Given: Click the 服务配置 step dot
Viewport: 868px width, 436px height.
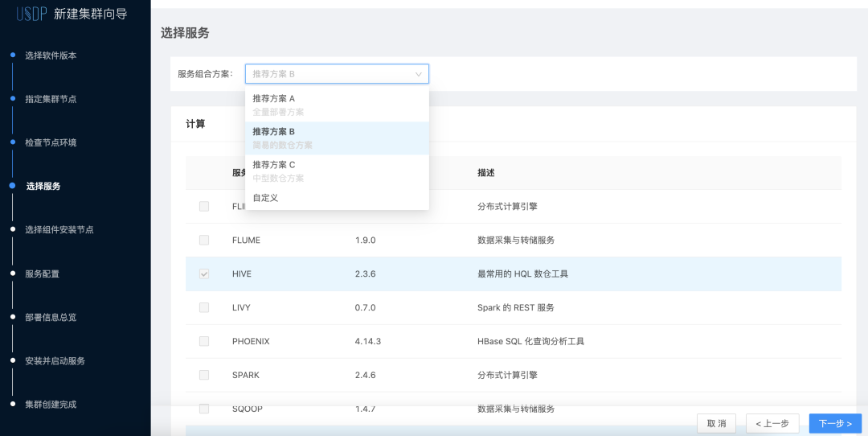Looking at the screenshot, I should pos(12,274).
